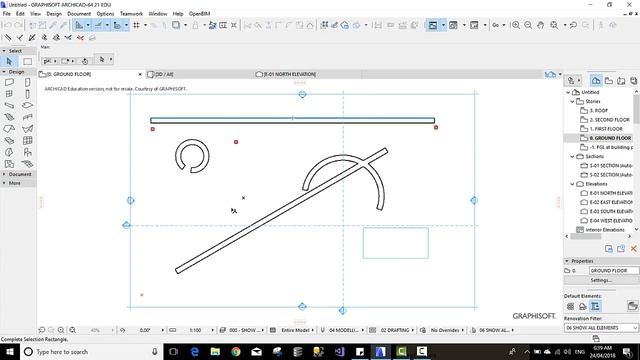
Task: Choose the Morph tool
Action: click(x=9, y=152)
